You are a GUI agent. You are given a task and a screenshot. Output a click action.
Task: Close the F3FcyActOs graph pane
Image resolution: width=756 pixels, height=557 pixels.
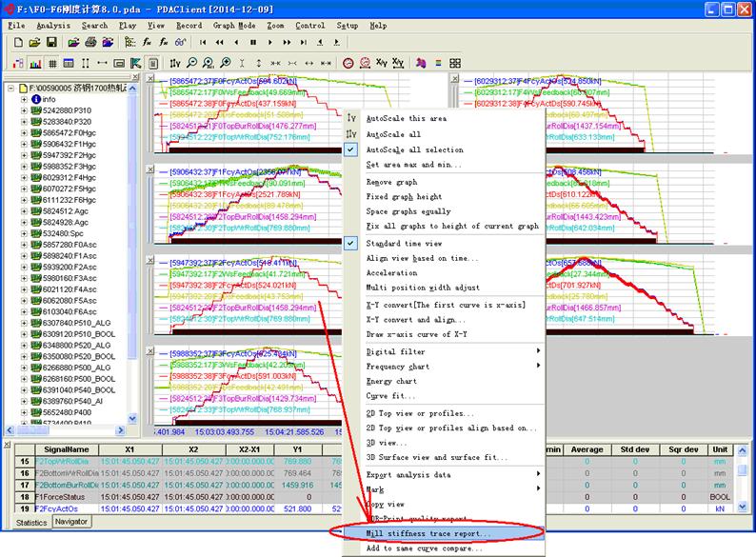pyautogui.click(x=150, y=350)
